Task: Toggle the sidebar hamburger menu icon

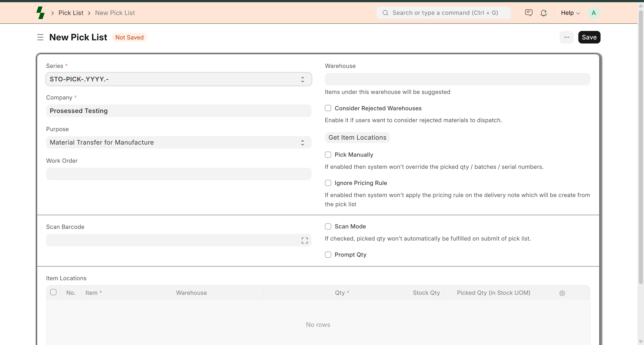Action: click(40, 37)
